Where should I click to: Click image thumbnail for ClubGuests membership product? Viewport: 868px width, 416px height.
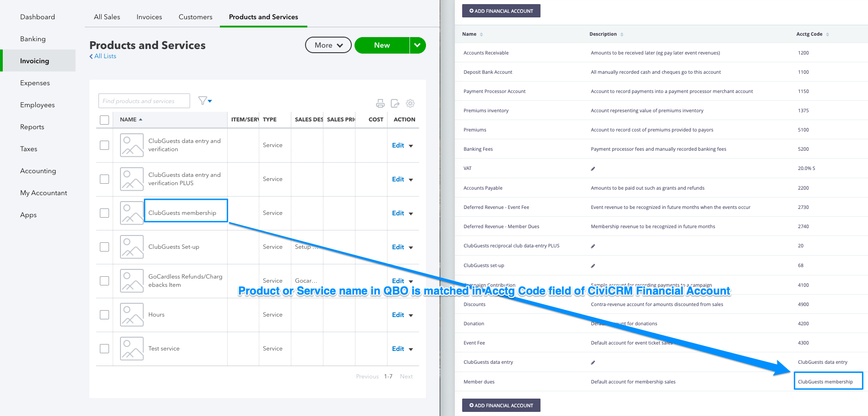pos(132,213)
